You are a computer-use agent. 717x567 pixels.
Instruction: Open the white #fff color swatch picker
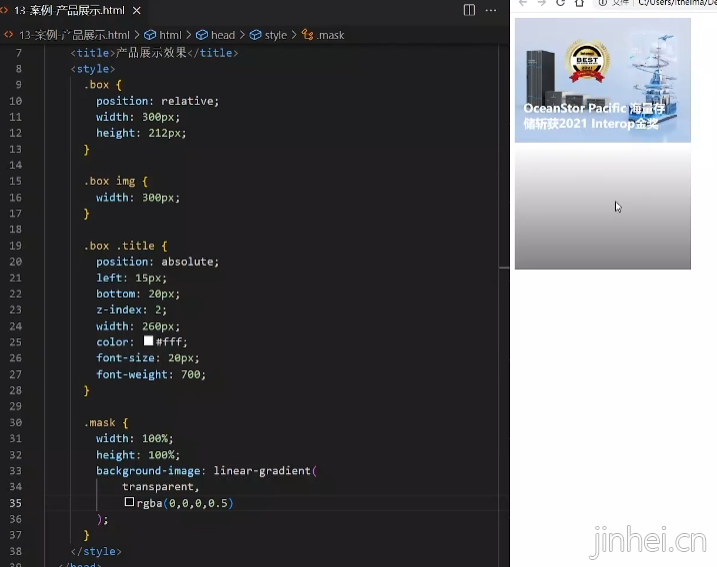click(148, 341)
